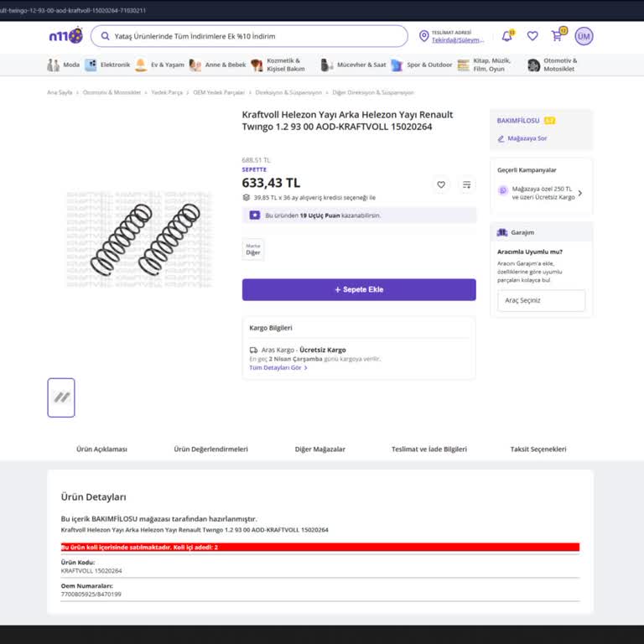
Task: Click the main product spring image
Action: 140,240
